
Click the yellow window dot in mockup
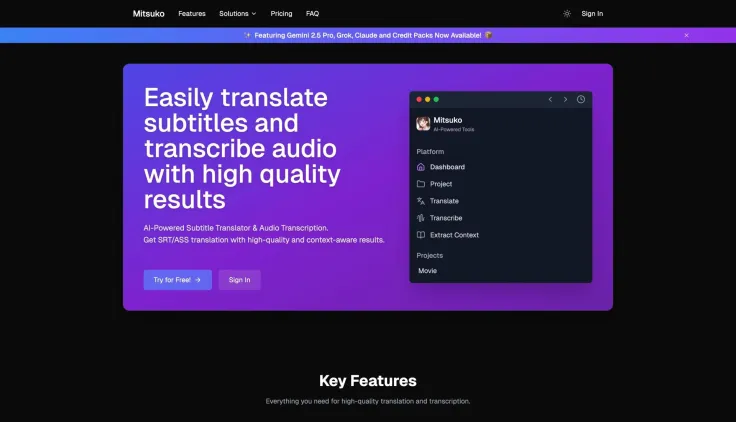(427, 99)
